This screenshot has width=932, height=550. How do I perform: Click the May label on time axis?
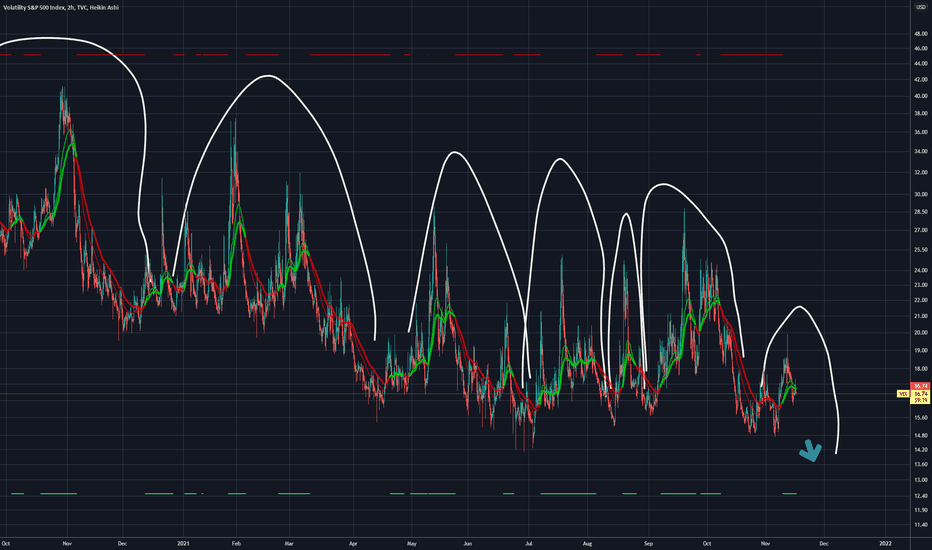click(x=411, y=543)
